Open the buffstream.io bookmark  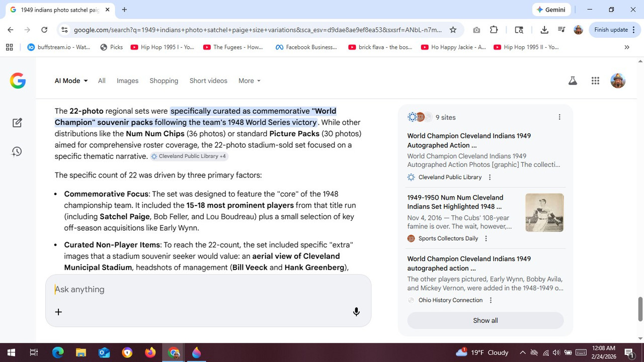coord(59,47)
